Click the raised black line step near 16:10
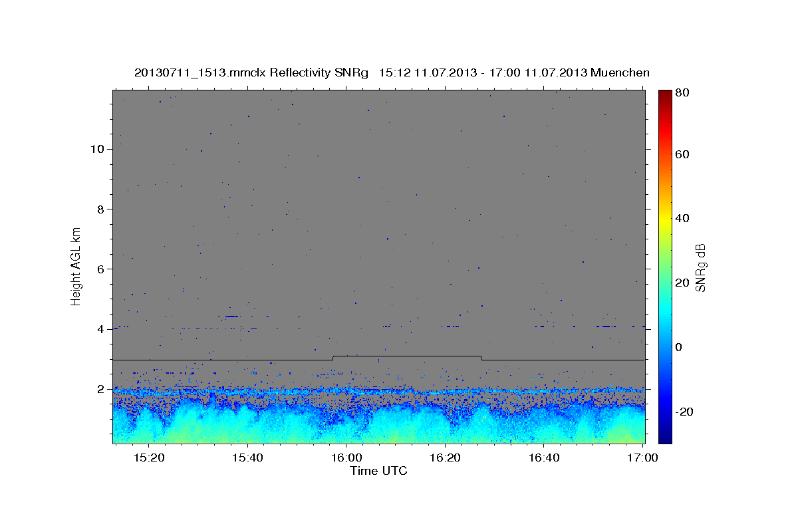The width and height of the screenshot is (798, 532). [407, 356]
